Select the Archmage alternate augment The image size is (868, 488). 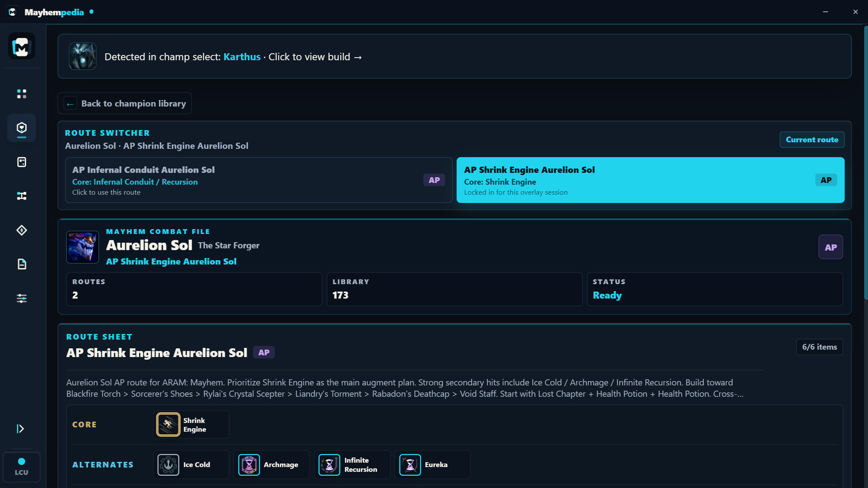click(271, 465)
